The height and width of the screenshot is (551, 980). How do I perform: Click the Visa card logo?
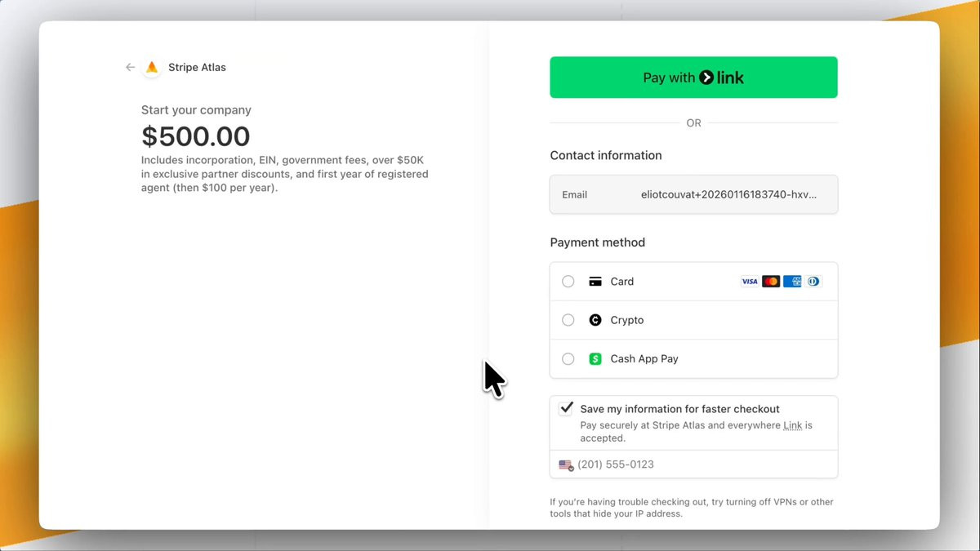tap(750, 282)
